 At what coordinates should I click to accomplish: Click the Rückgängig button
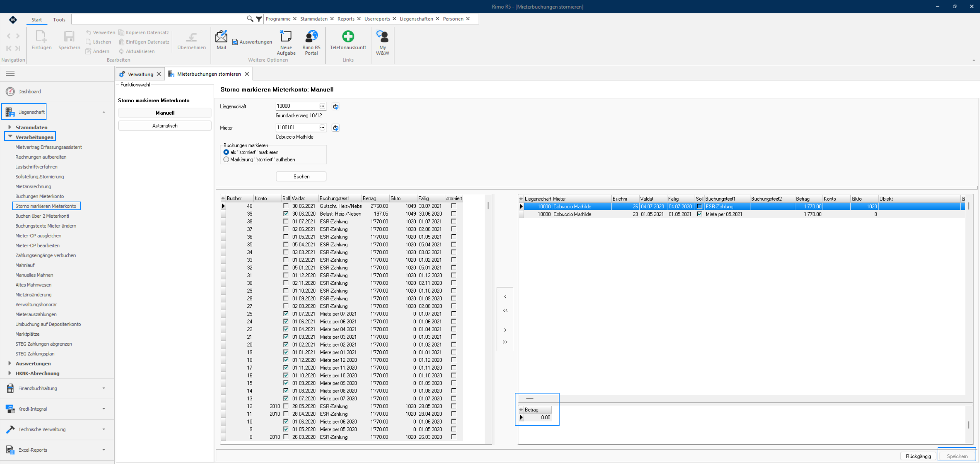[x=918, y=456]
